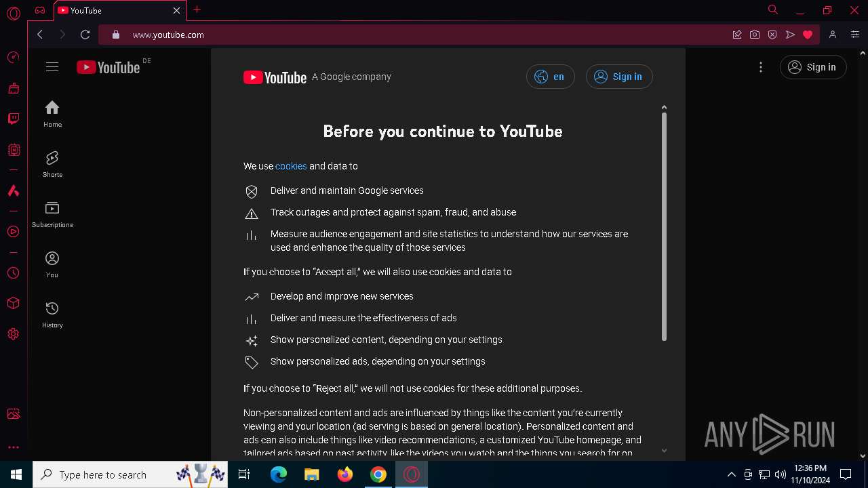Open Twitch panel in sidebar

point(13,119)
